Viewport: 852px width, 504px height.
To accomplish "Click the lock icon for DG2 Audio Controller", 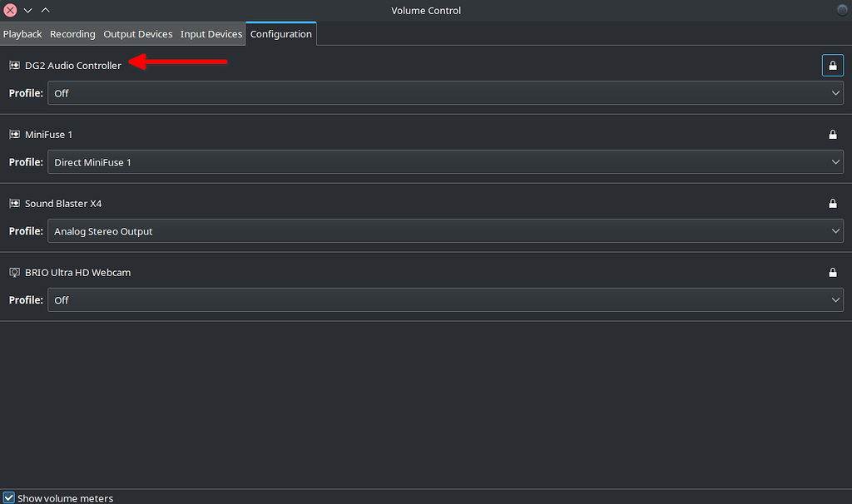I will pyautogui.click(x=833, y=65).
